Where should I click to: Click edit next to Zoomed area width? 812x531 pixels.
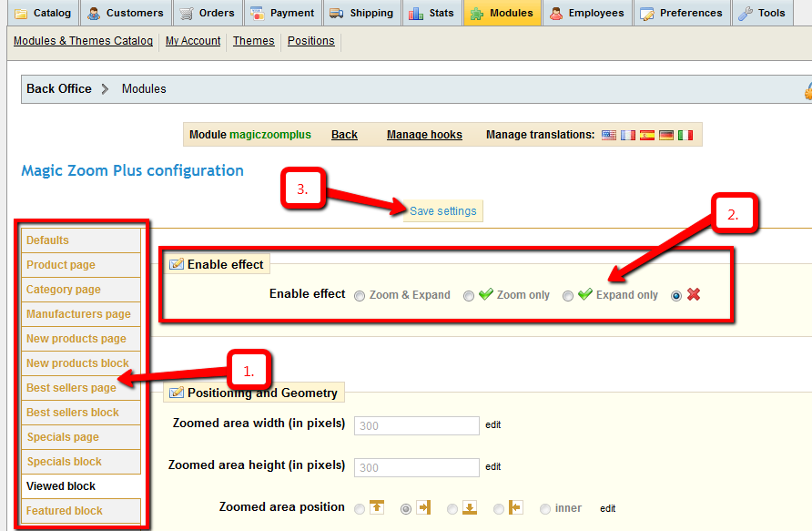coord(493,424)
